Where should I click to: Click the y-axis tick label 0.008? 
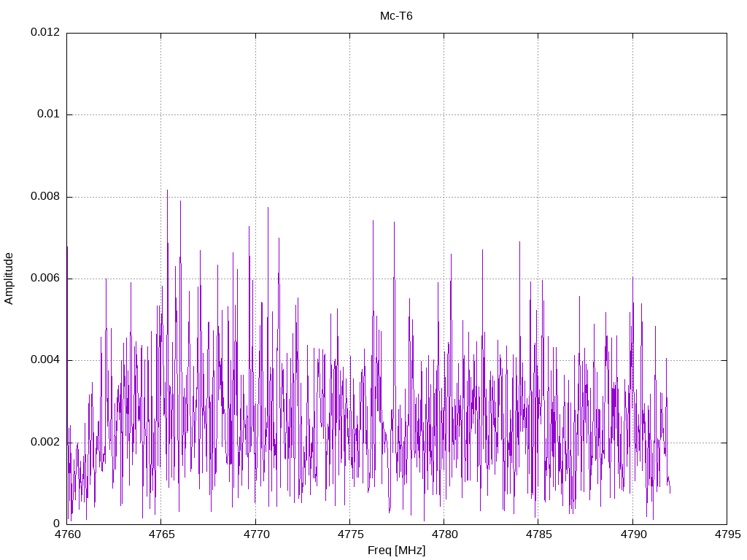[x=45, y=196]
